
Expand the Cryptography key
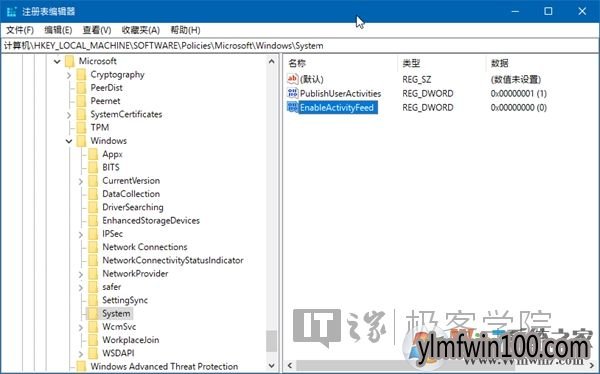pyautogui.click(x=69, y=75)
